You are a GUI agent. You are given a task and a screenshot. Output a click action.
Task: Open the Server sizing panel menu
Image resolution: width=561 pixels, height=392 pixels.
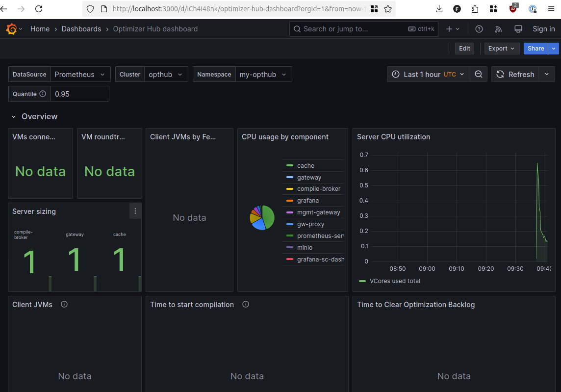pos(135,211)
